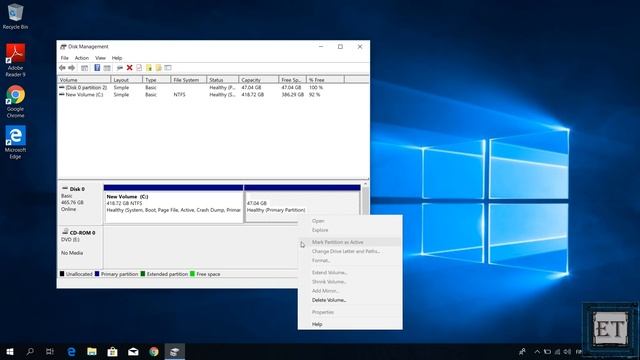Click the Open context menu entry

(x=350, y=221)
